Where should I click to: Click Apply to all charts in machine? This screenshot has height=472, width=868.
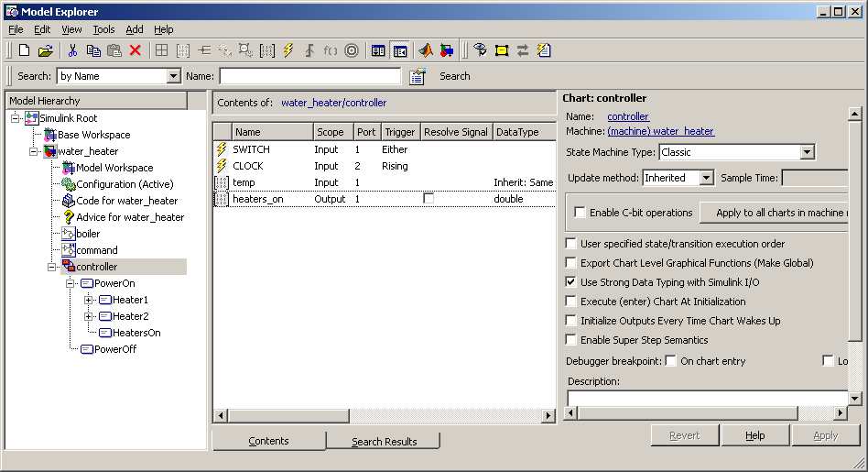point(774,213)
